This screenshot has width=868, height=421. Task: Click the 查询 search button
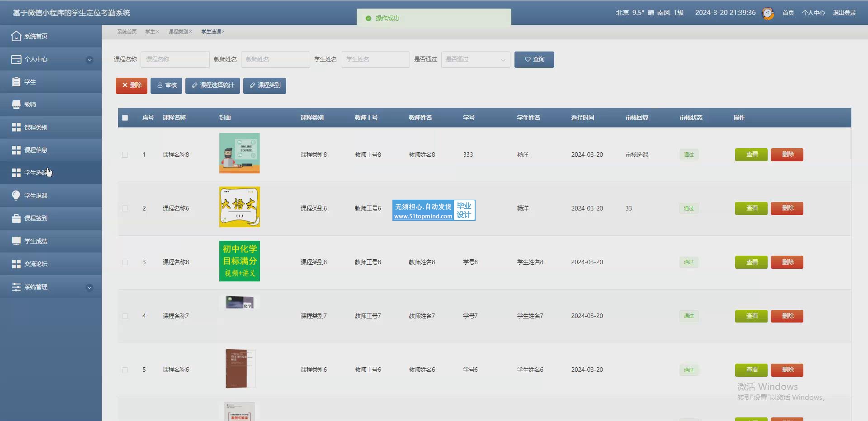coord(534,60)
